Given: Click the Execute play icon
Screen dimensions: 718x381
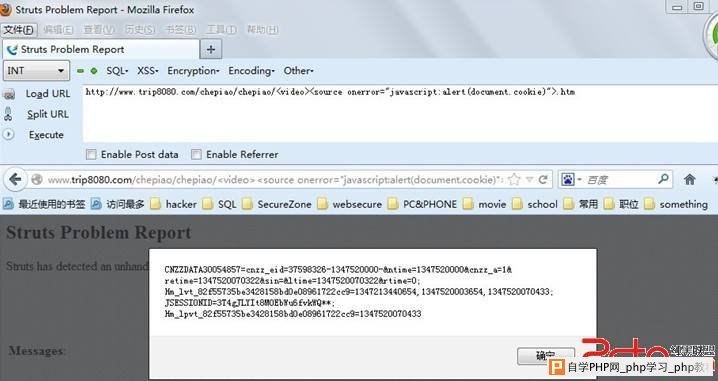Looking at the screenshot, I should tap(8, 135).
